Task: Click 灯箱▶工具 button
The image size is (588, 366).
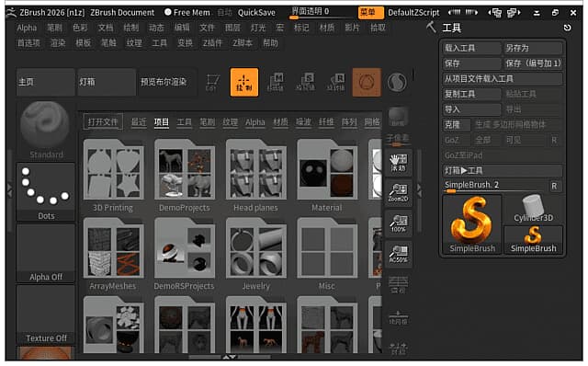Action: pos(503,171)
